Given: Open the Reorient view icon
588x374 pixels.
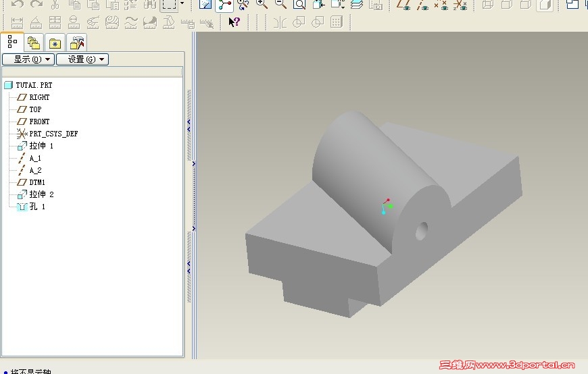Looking at the screenshot, I should click(x=318, y=5).
